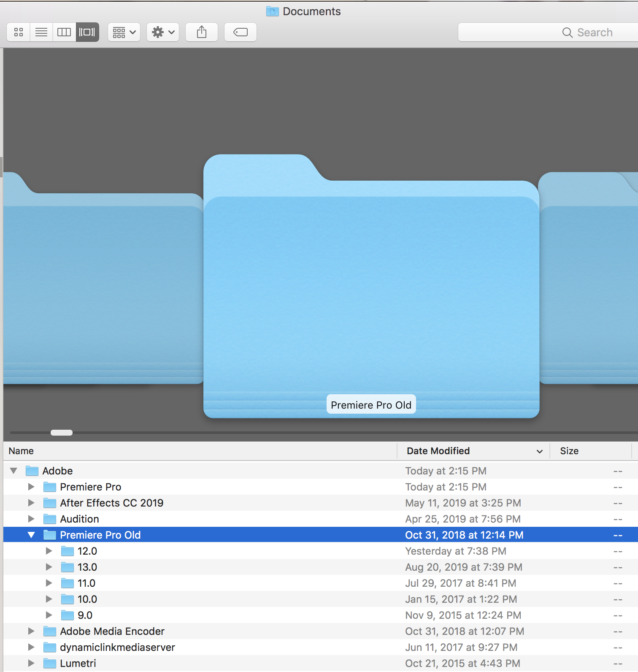
Task: Switch to icon view
Action: (19, 32)
